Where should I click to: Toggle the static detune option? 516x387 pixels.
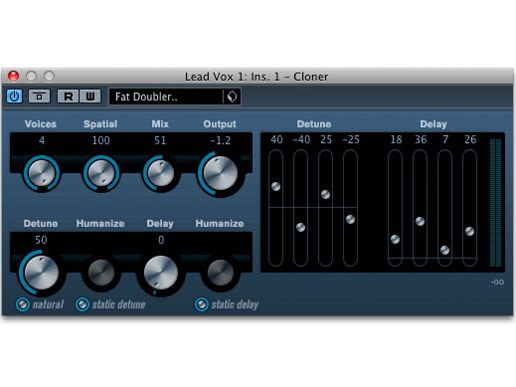coord(82,304)
